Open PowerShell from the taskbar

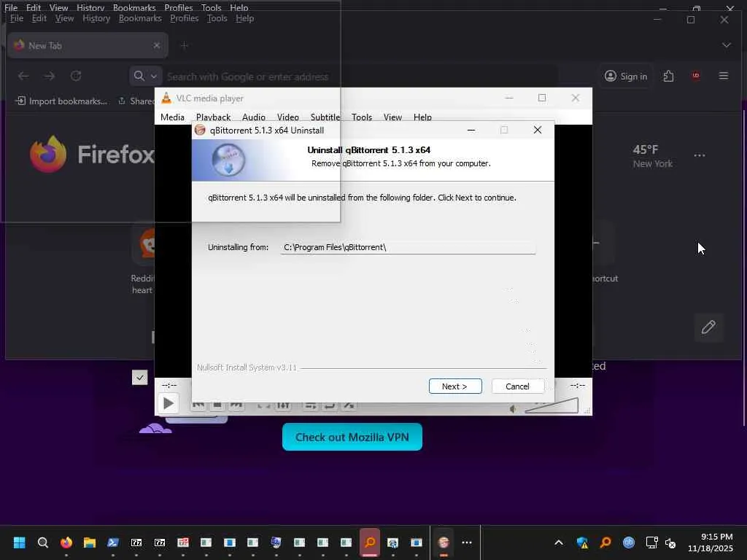[113, 542]
